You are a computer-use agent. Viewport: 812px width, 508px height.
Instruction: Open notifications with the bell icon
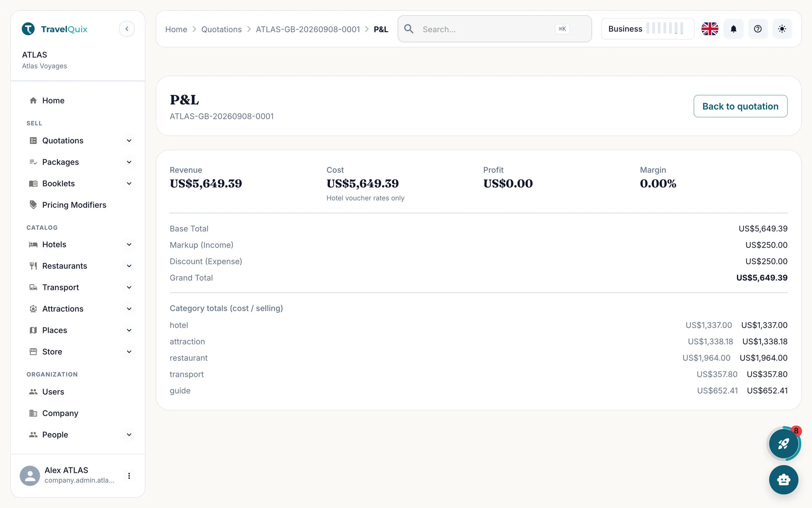coord(734,29)
